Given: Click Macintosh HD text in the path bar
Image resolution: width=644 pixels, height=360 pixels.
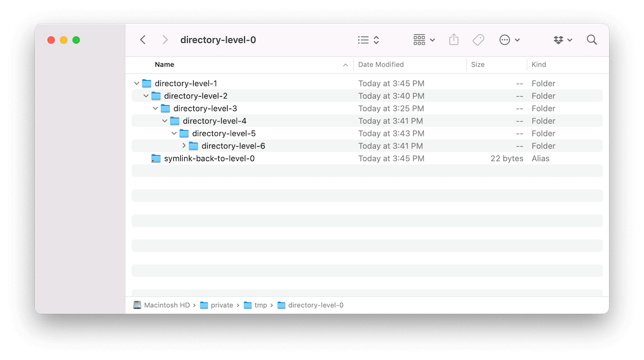Looking at the screenshot, I should pyautogui.click(x=167, y=305).
